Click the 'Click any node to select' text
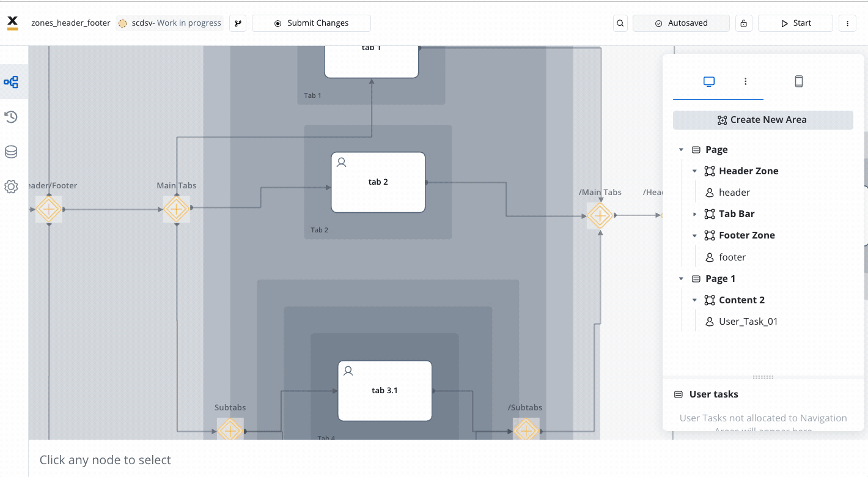This screenshot has width=868, height=477. [105, 460]
